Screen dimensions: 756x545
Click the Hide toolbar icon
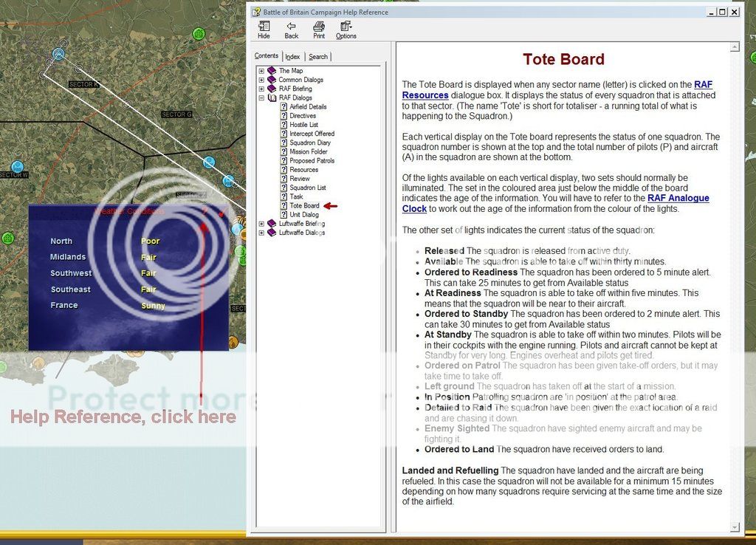(263, 30)
